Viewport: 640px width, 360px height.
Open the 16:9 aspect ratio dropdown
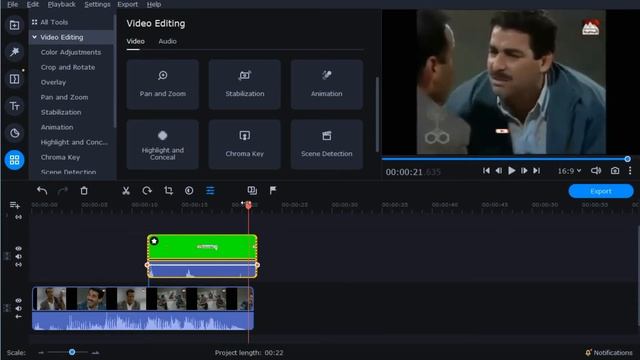pos(569,171)
